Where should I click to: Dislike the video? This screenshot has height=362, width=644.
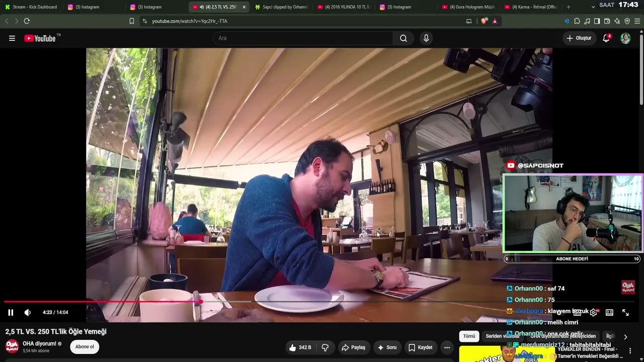click(325, 347)
